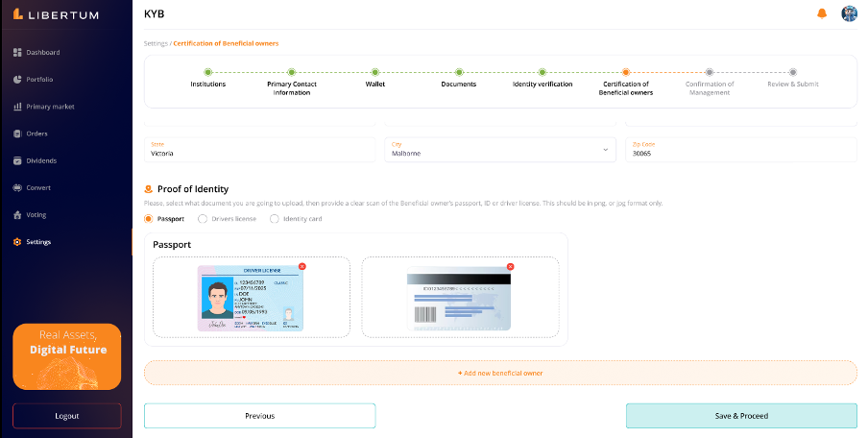The height and width of the screenshot is (438, 868).
Task: Open the user profile avatar
Action: pyautogui.click(x=849, y=13)
